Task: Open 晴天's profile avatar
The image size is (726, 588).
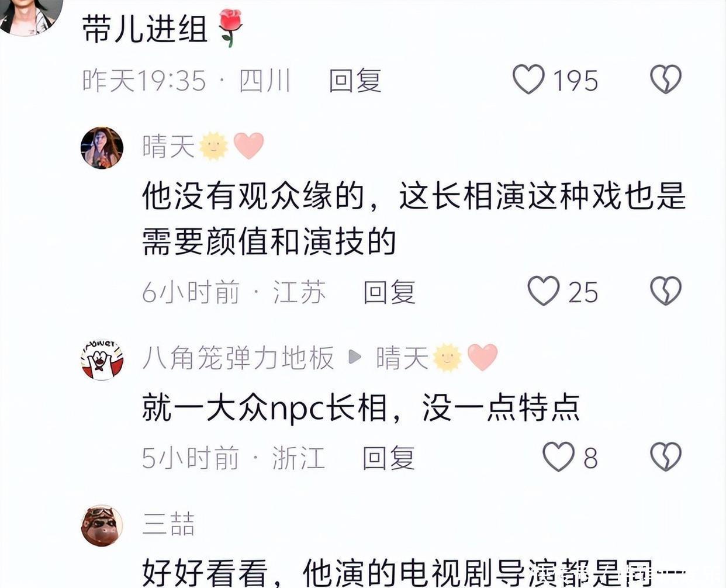Action: [102, 148]
